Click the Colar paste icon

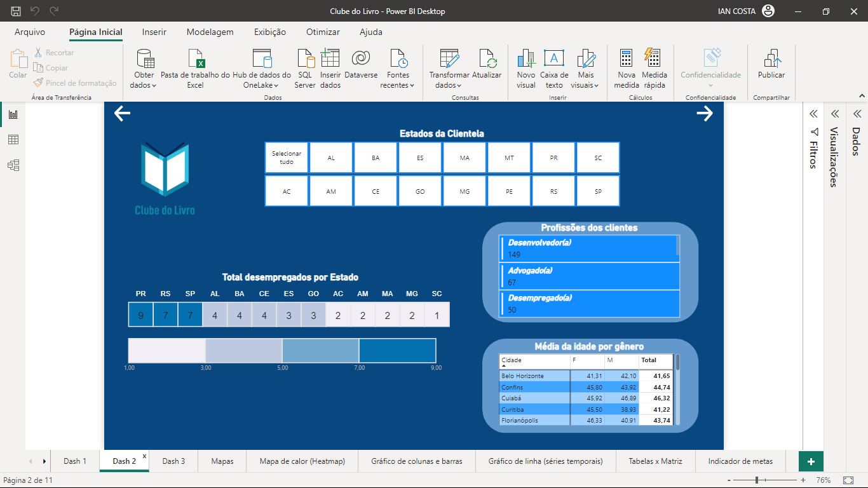tap(18, 59)
